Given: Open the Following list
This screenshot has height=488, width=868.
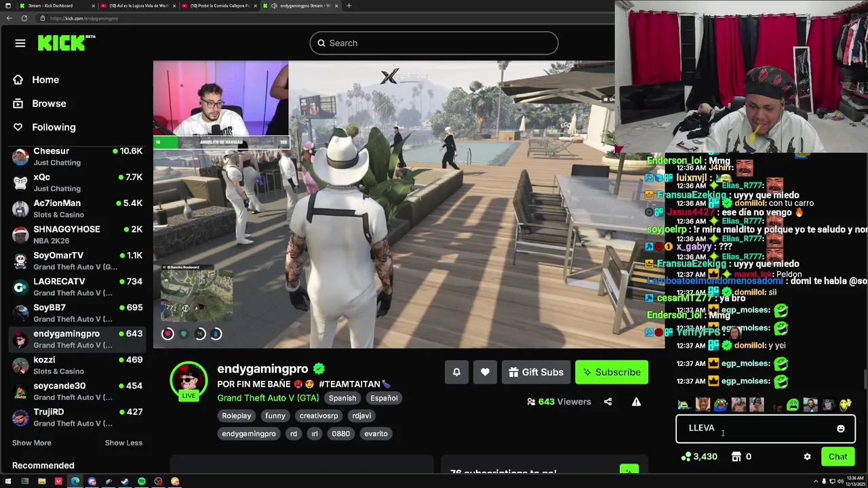Looking at the screenshot, I should coord(54,127).
